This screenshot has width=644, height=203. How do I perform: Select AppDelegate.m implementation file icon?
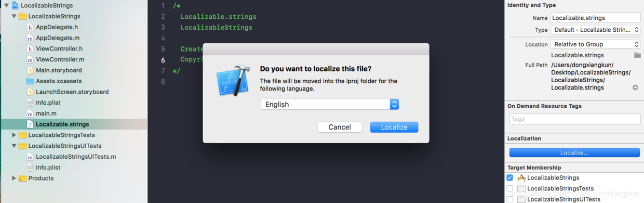click(x=30, y=38)
